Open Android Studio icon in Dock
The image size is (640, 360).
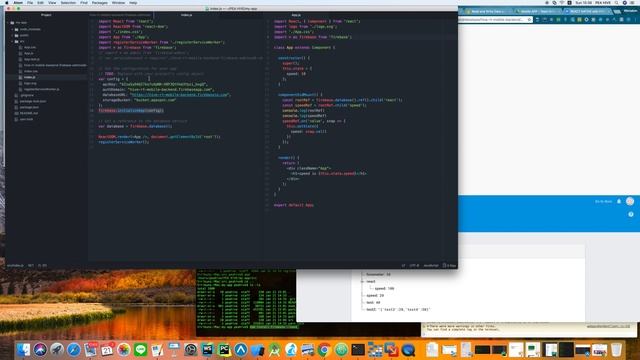pos(274,350)
